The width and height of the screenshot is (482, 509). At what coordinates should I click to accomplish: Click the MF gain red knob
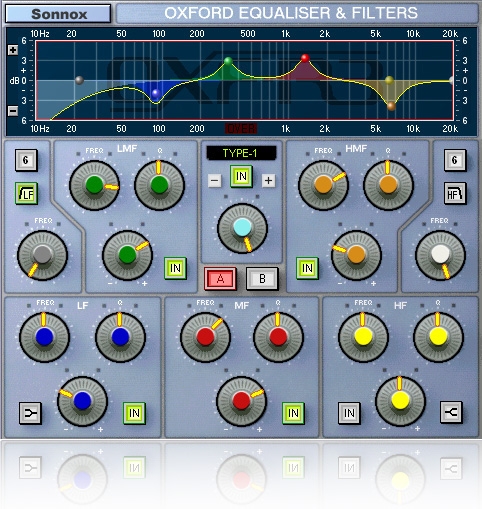point(242,401)
